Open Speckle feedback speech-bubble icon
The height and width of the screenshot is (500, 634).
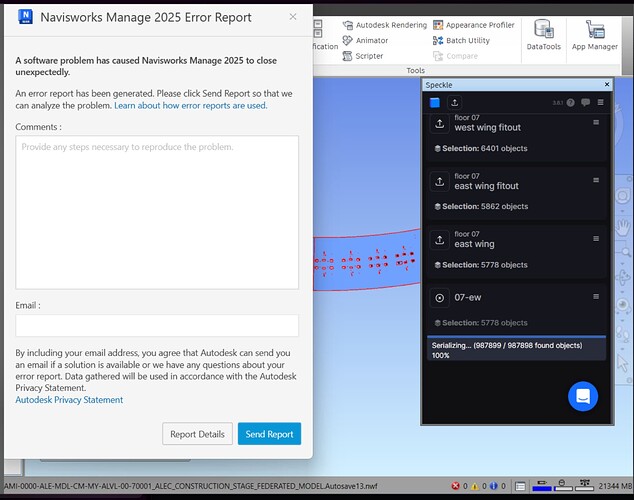(x=585, y=103)
